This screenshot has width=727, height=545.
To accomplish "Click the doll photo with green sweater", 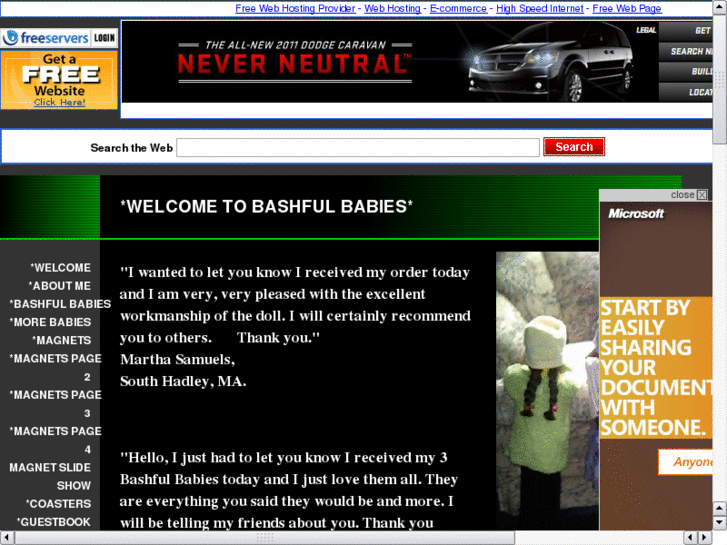I will tap(548, 391).
